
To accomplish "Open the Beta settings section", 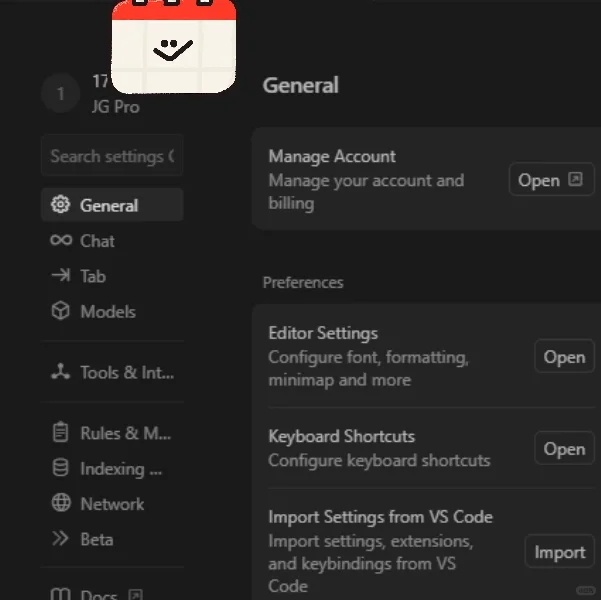I will pyautogui.click(x=112, y=539).
